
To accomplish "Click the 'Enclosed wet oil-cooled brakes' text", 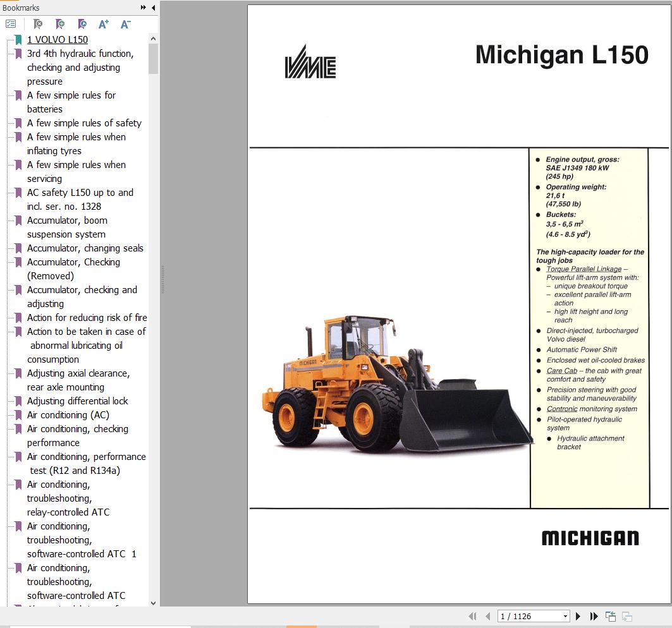I will [x=596, y=360].
